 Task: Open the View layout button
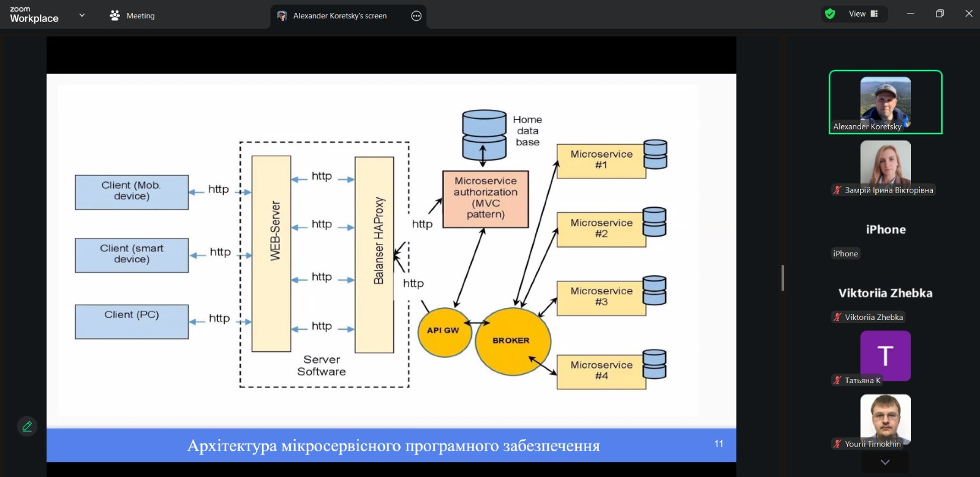(863, 13)
